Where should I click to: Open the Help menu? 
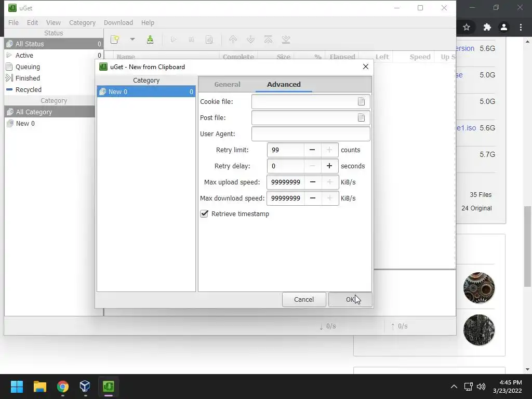coord(148,23)
